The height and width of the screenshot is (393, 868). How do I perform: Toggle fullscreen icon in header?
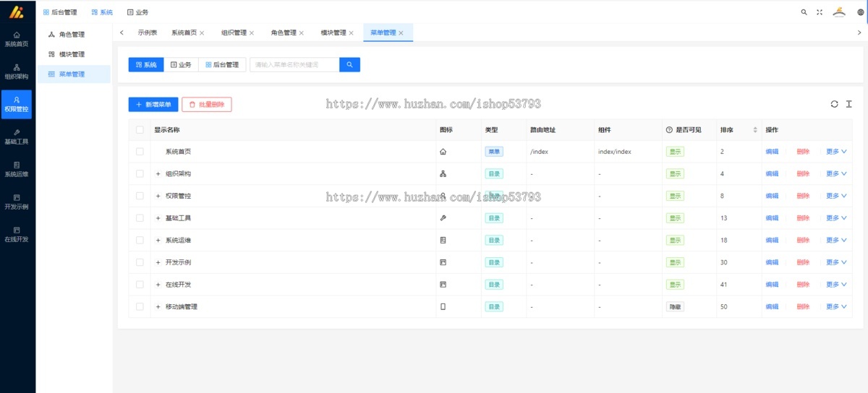click(820, 12)
